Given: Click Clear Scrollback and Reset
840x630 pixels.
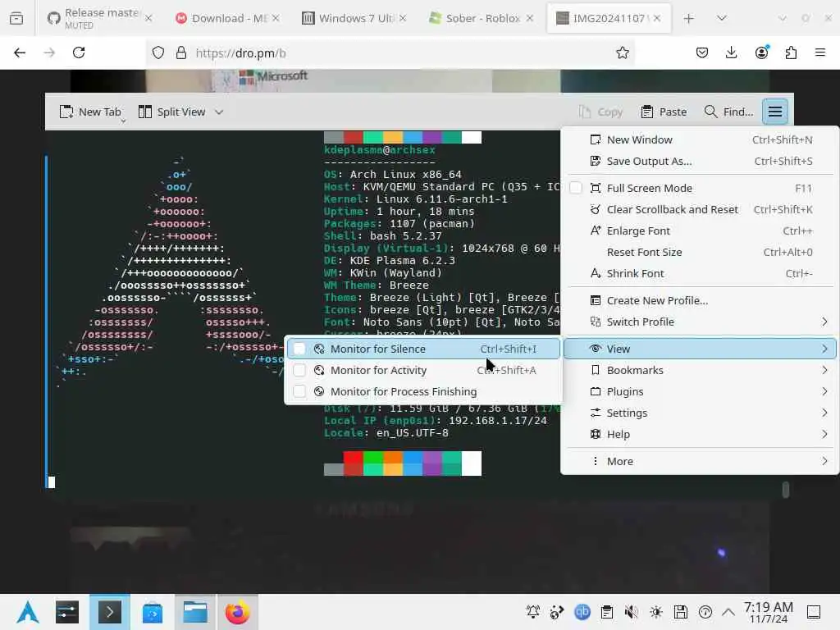Looking at the screenshot, I should 700,209.
